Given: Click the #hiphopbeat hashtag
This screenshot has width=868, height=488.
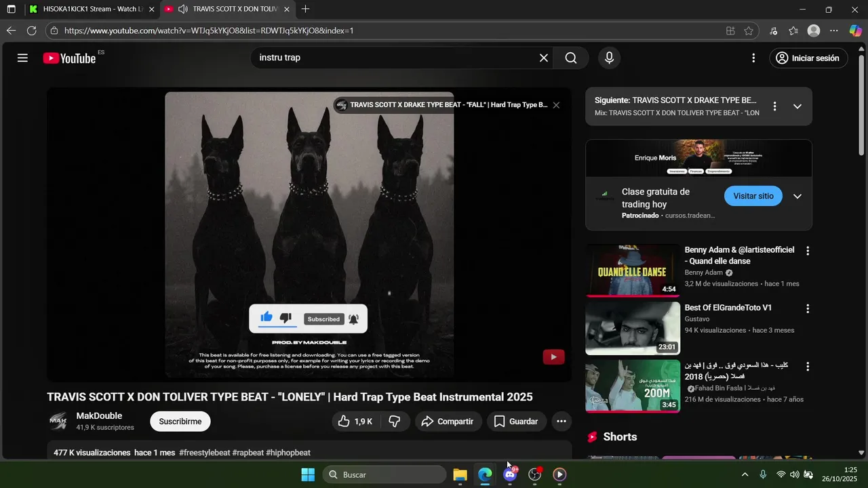Looking at the screenshot, I should tap(288, 453).
